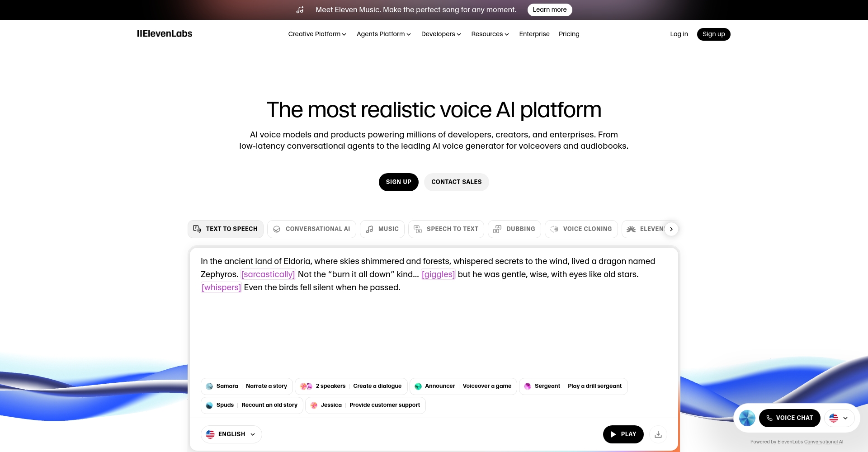Click the Contact Sales button
868x452 pixels.
coord(457,182)
